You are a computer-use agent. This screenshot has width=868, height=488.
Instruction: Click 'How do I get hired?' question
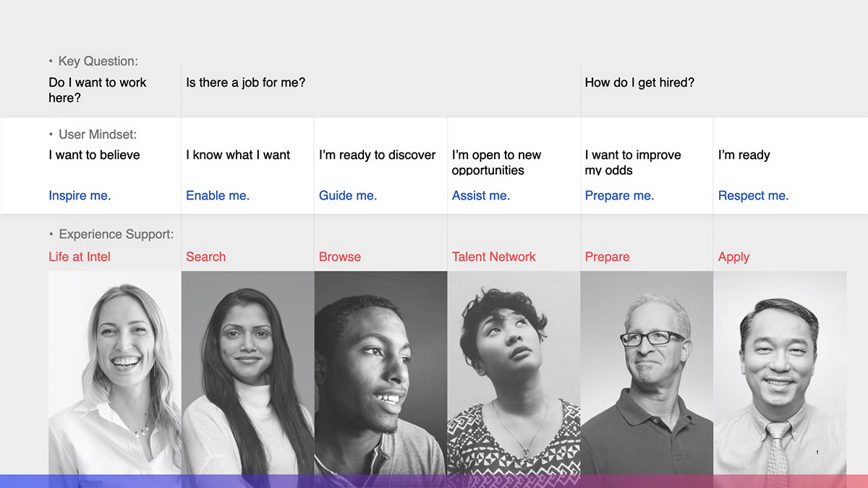click(x=639, y=82)
